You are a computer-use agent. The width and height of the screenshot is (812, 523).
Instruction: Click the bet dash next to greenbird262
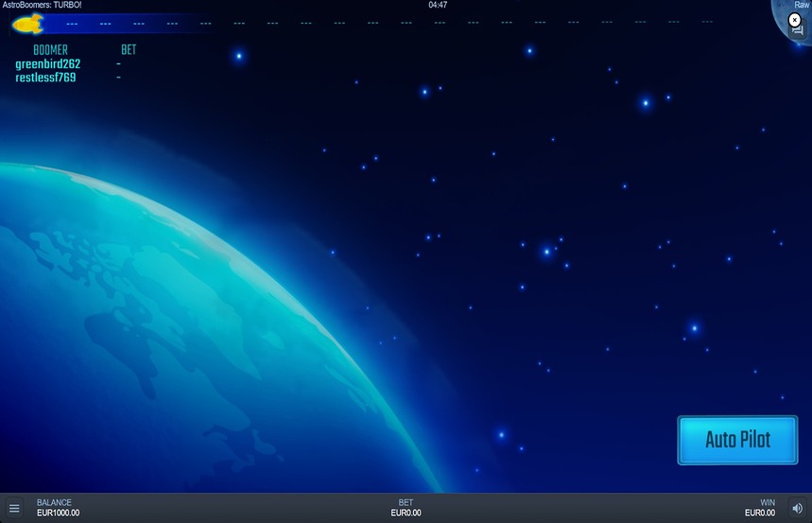coord(118,63)
